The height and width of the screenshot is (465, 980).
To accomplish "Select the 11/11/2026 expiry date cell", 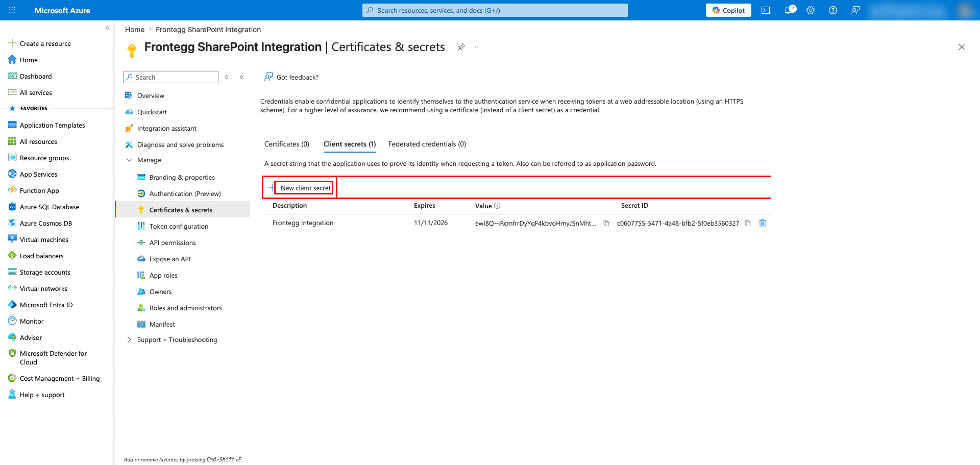I will click(x=431, y=223).
